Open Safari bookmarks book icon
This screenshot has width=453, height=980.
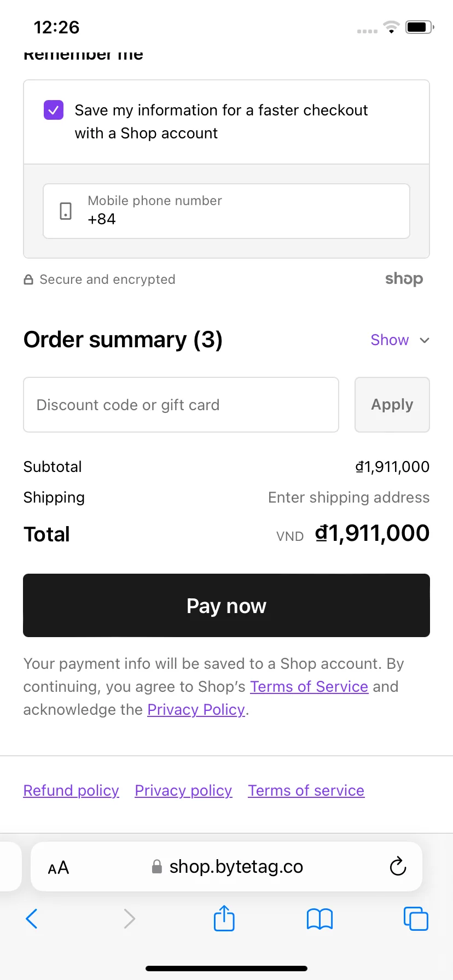(x=320, y=919)
